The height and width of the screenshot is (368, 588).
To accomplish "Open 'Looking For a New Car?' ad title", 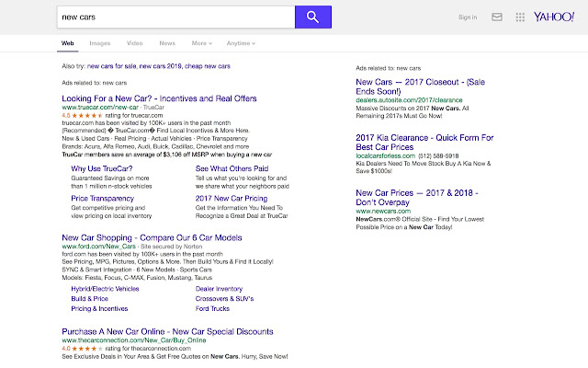I will pyautogui.click(x=159, y=98).
